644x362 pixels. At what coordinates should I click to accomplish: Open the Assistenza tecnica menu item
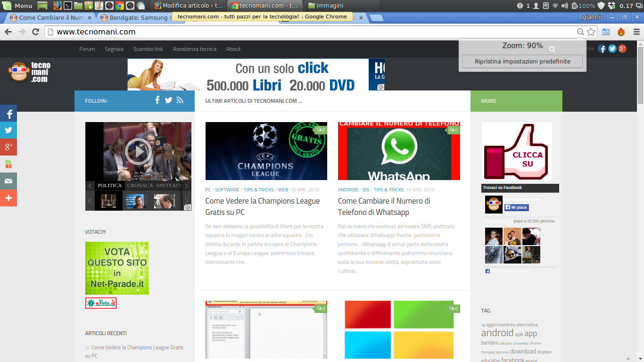[x=195, y=49]
